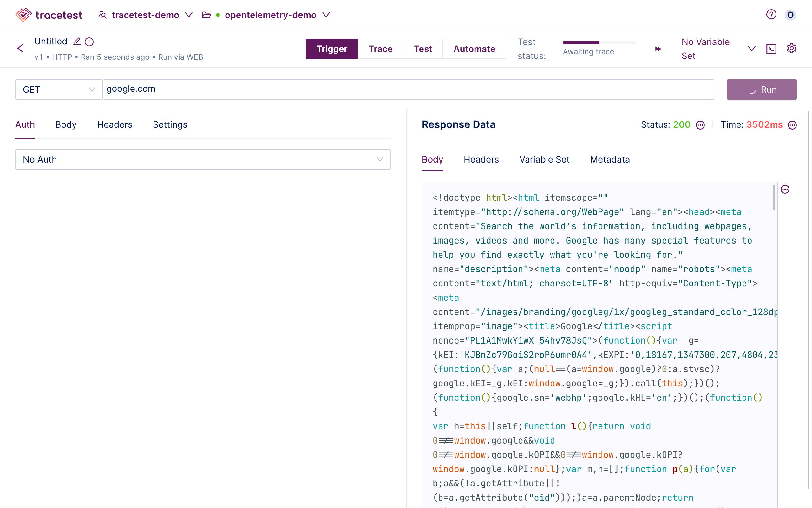Click the Untitled test title
The image size is (812, 508).
(51, 41)
